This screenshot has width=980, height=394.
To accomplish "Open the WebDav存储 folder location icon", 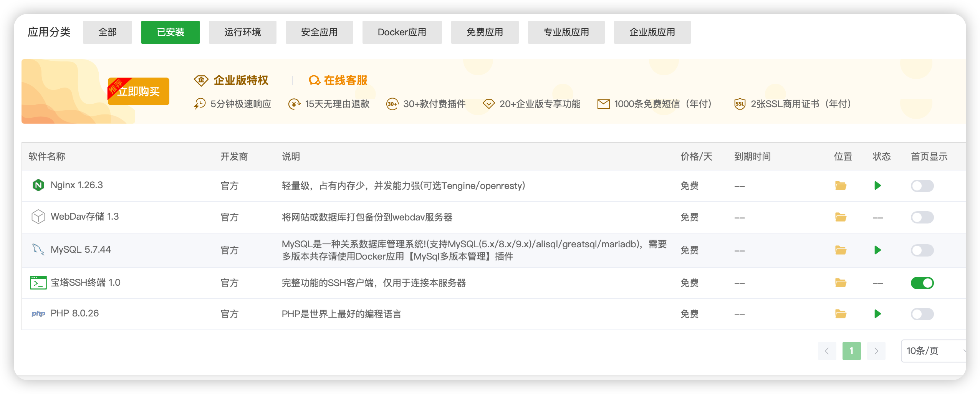I will tap(841, 217).
